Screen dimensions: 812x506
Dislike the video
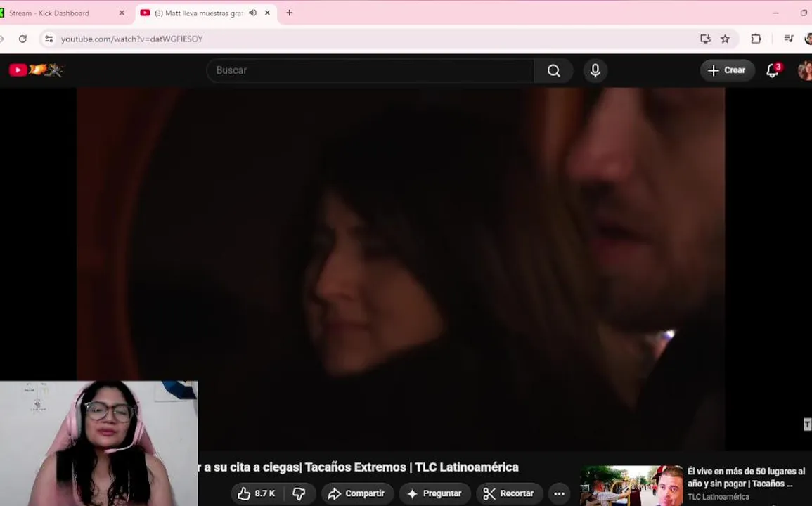(299, 493)
